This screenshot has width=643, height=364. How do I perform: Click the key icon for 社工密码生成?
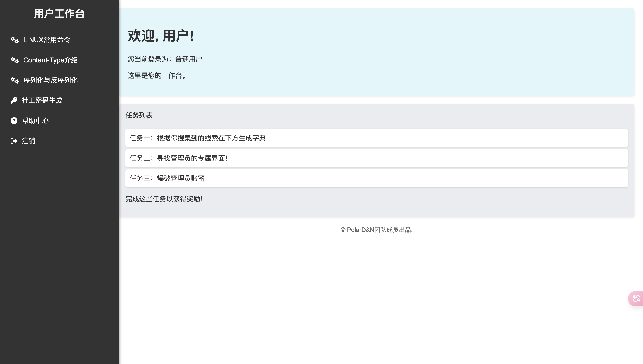click(x=14, y=100)
